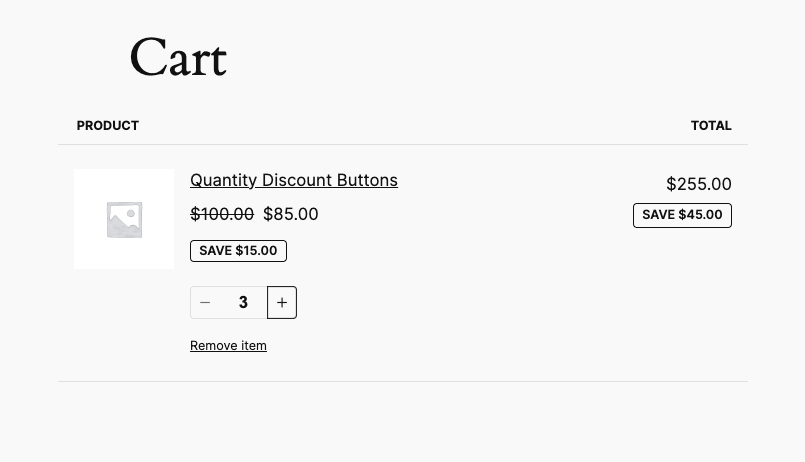805x462 pixels.
Task: Click the PRODUCT column header
Action: pos(107,126)
